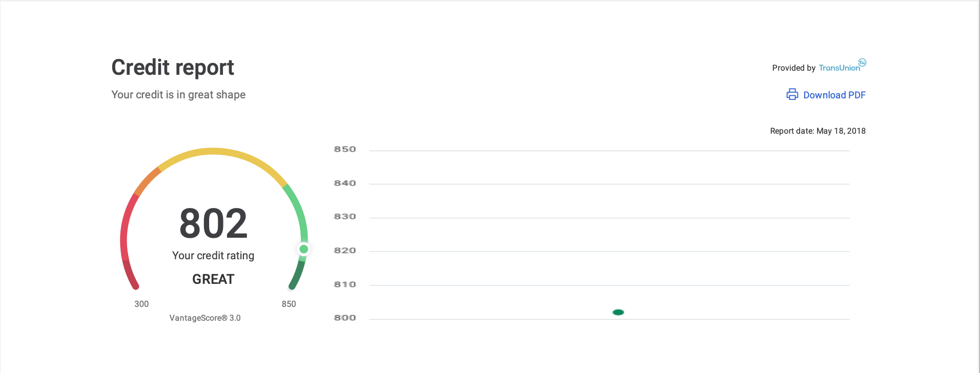Click the 800 label on chart axis
The image size is (980, 373).
pos(344,318)
